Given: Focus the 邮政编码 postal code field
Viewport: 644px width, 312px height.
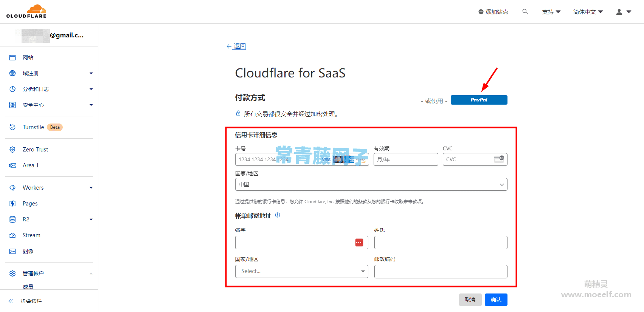Looking at the screenshot, I should click(x=441, y=272).
